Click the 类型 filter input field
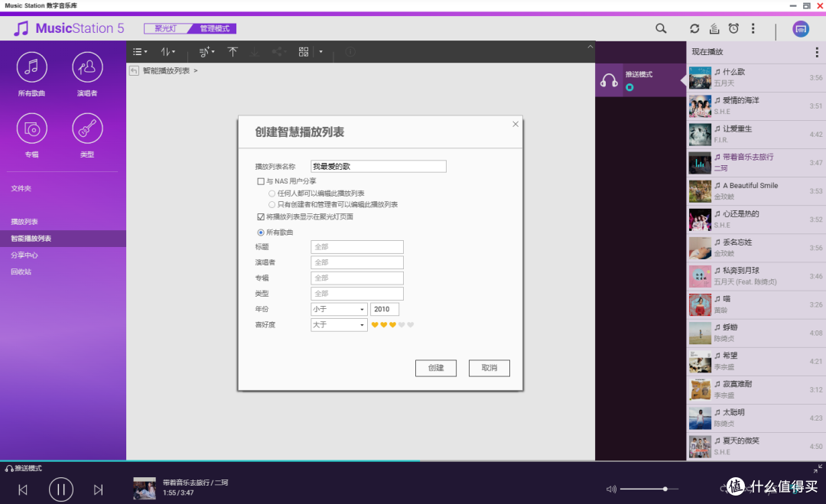Screen dimensions: 826x504 click(x=357, y=294)
